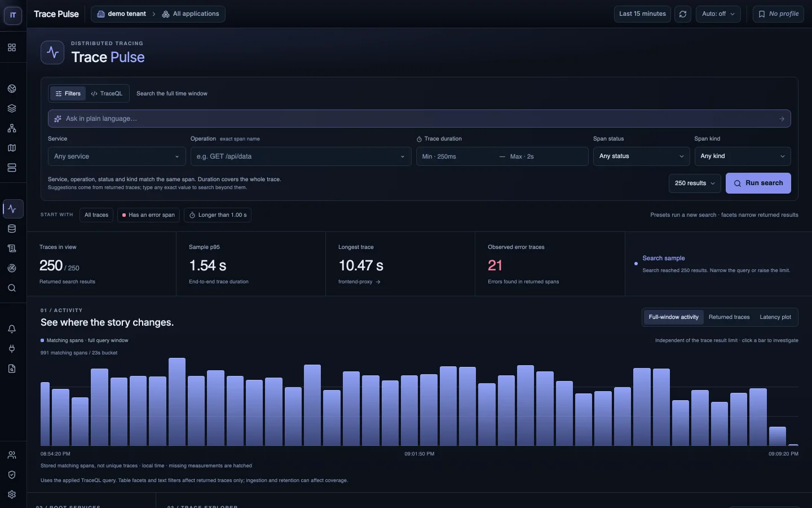Open the settings gear icon in the sidebar

(12, 494)
